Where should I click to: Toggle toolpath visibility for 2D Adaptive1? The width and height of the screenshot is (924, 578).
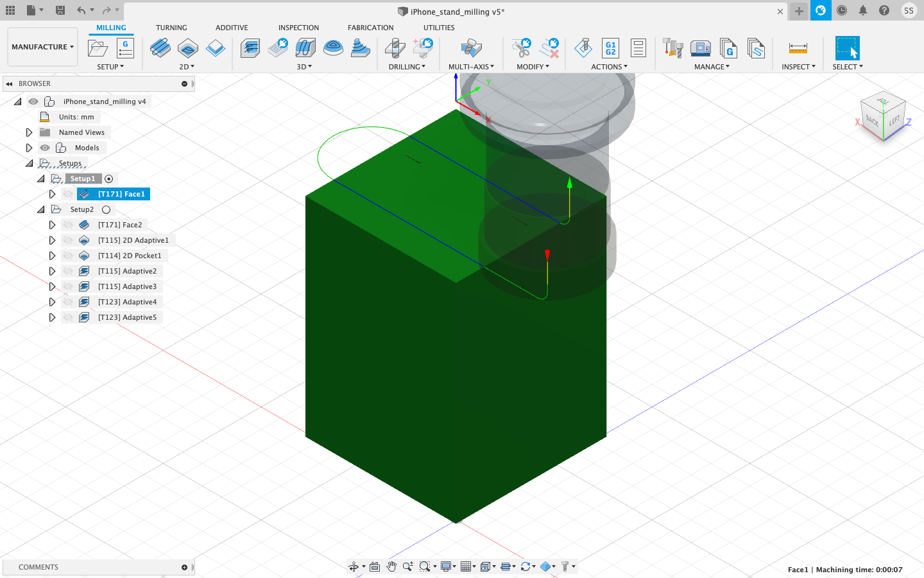pos(68,240)
